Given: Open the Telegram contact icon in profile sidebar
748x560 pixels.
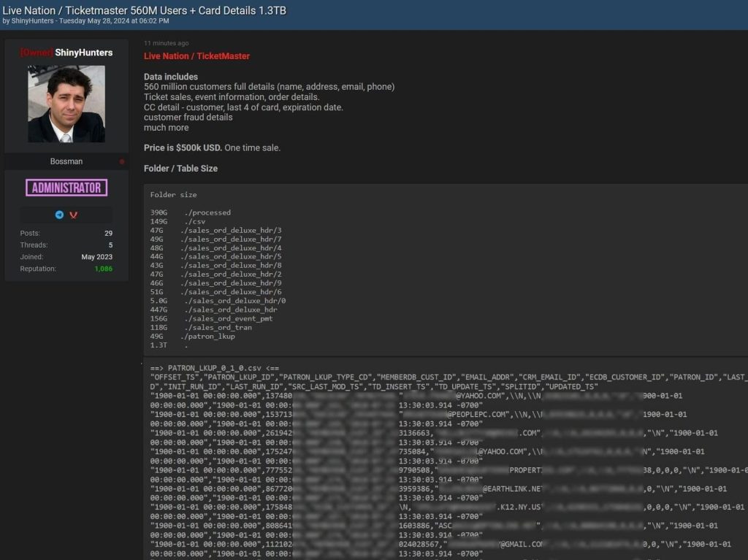Looking at the screenshot, I should [59, 215].
